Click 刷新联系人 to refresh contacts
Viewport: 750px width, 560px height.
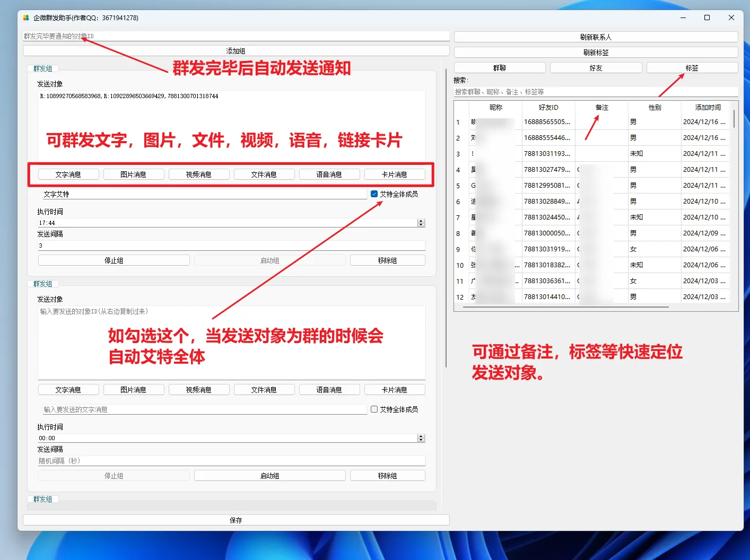[x=596, y=37]
